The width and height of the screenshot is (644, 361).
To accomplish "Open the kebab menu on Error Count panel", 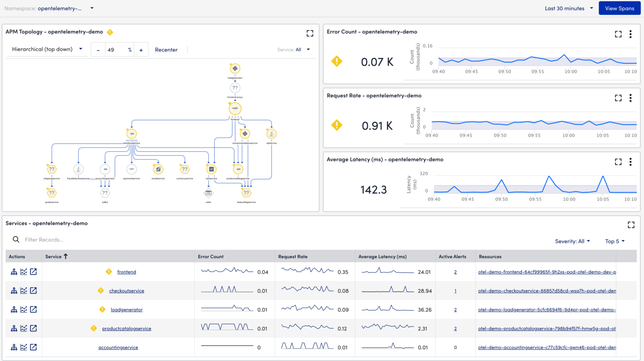I will click(x=631, y=34).
